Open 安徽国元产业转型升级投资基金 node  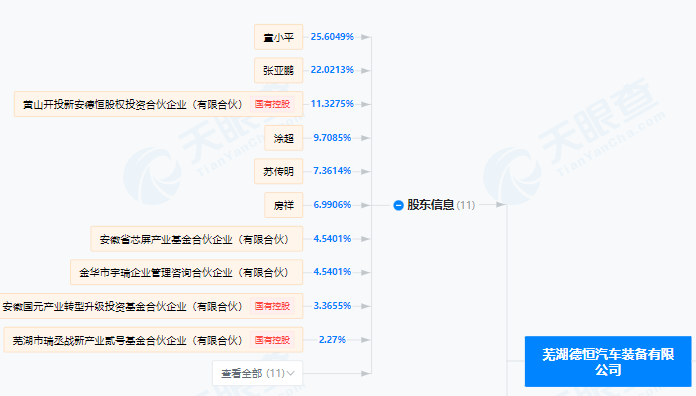click(151, 306)
